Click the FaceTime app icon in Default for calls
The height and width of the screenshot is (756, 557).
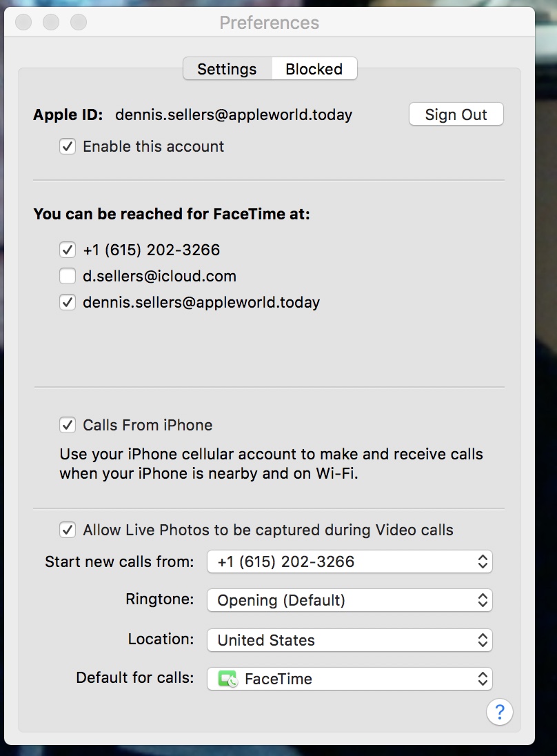pos(228,679)
